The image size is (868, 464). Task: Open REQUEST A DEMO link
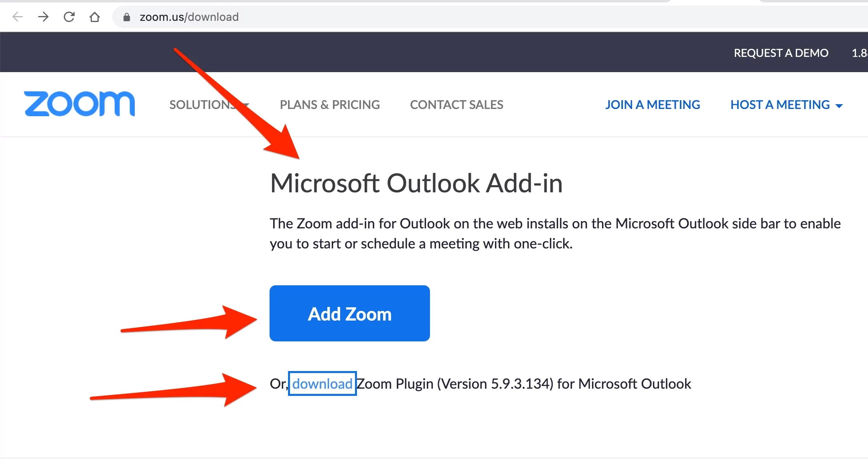(x=781, y=53)
